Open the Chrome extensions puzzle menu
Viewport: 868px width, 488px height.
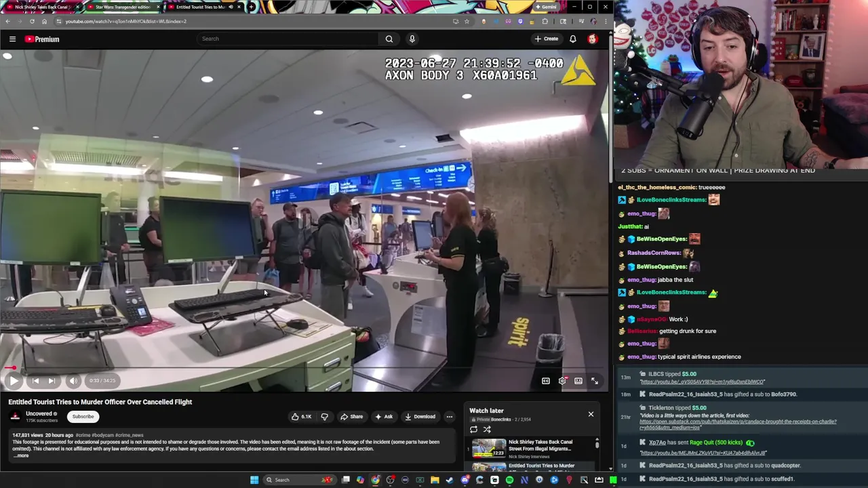[545, 21]
